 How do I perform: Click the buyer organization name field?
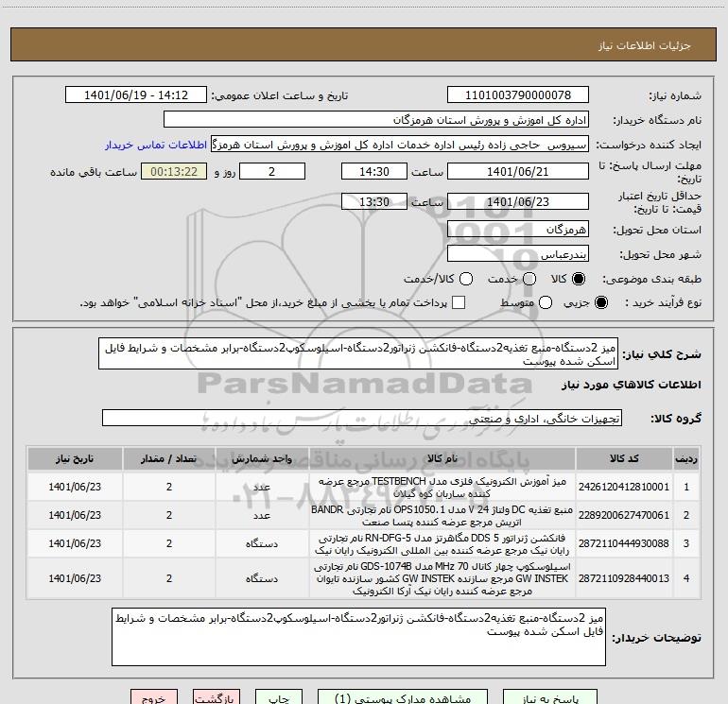[x=376, y=119]
